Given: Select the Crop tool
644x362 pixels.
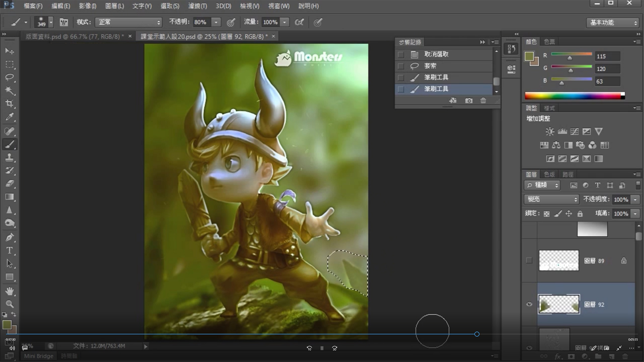Looking at the screenshot, I should [9, 104].
